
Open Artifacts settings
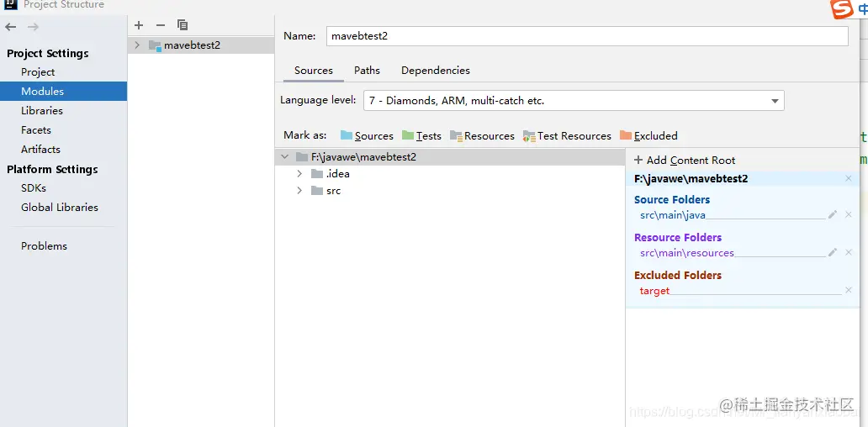pyautogui.click(x=40, y=150)
